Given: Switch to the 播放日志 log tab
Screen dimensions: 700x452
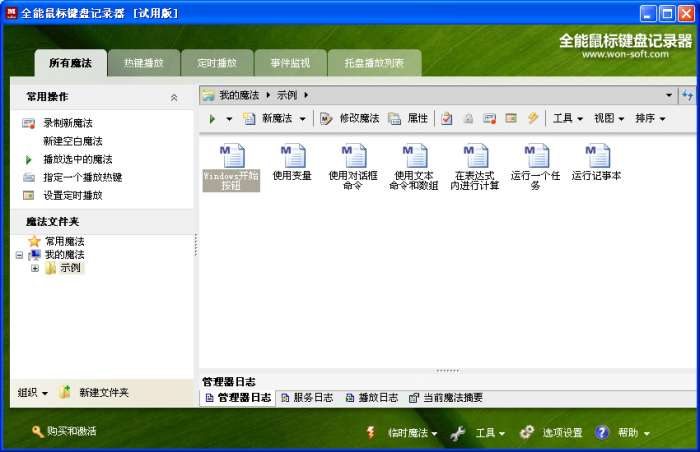Looking at the screenshot, I should point(372,398).
